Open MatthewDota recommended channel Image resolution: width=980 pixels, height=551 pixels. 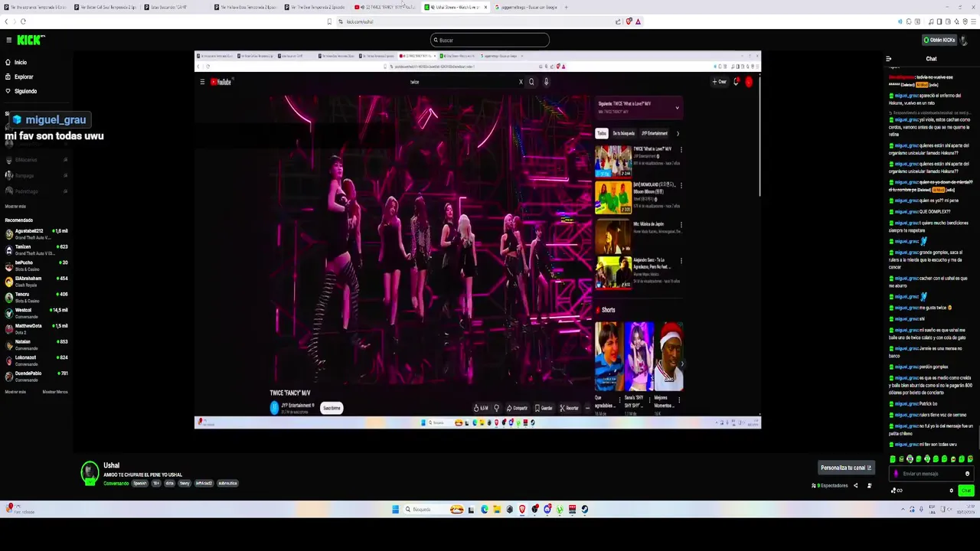pyautogui.click(x=37, y=328)
